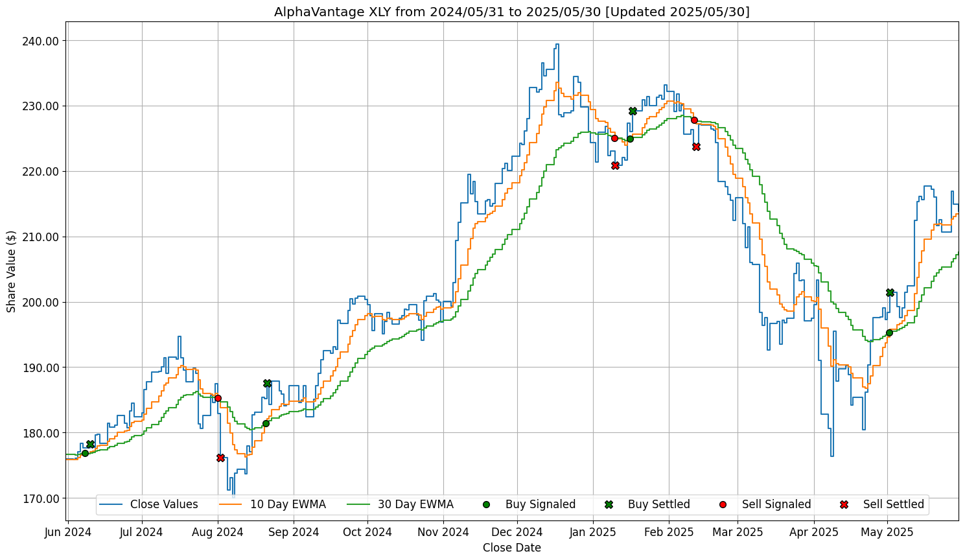Click the Sep 2024 x-axis label
This screenshot has width=965, height=560.
294,532
